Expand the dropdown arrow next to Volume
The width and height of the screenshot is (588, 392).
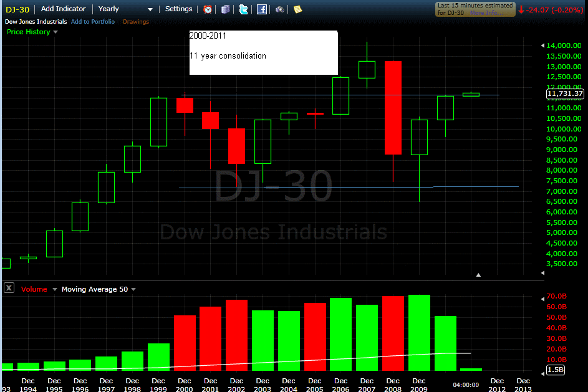pyautogui.click(x=55, y=289)
